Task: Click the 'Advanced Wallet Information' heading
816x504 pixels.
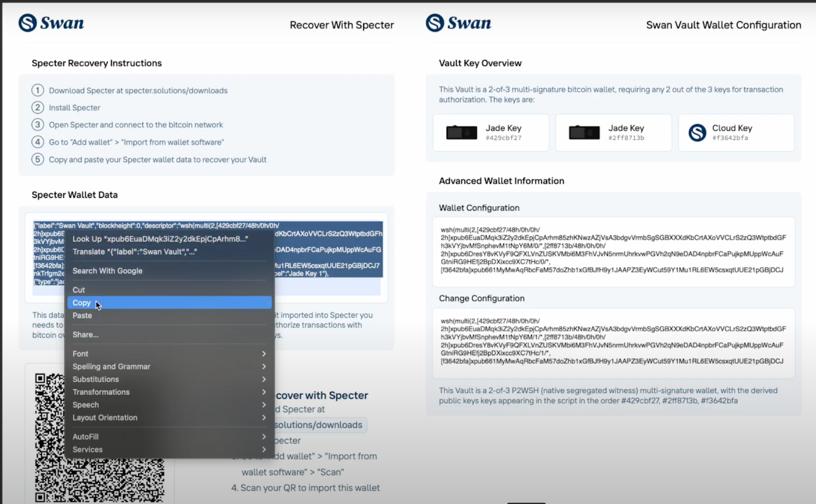Action: pyautogui.click(x=501, y=181)
